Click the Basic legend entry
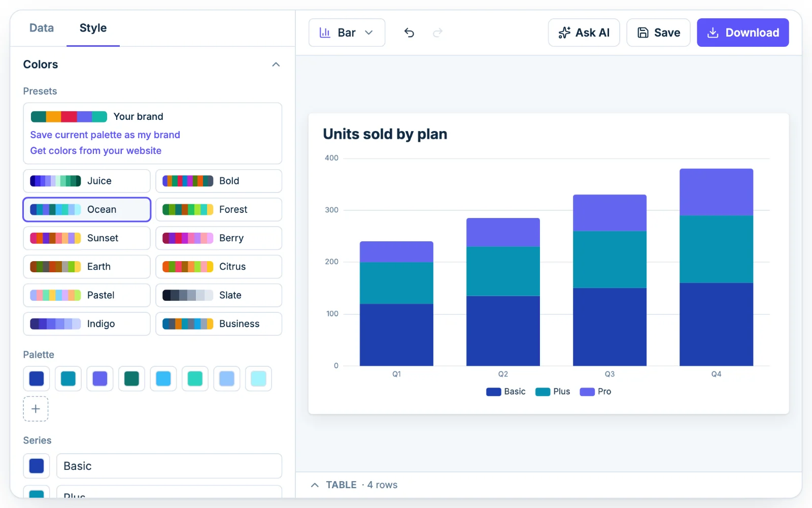 click(506, 392)
